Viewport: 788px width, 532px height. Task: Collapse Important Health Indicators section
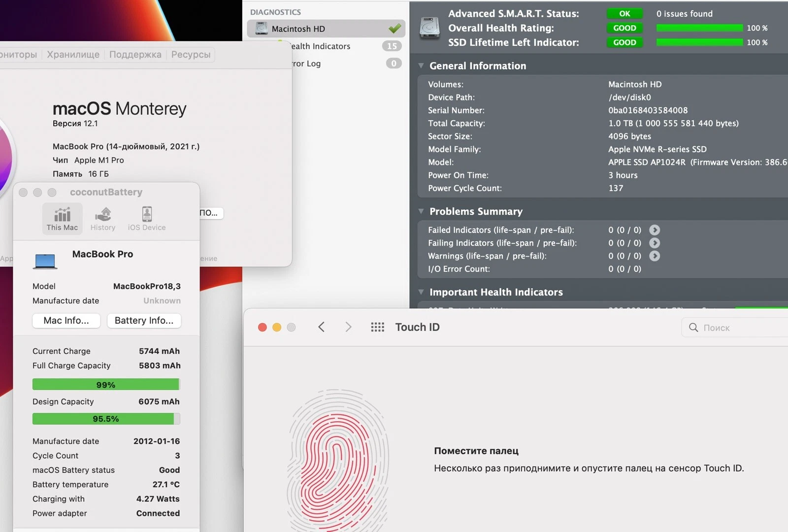[x=421, y=292]
